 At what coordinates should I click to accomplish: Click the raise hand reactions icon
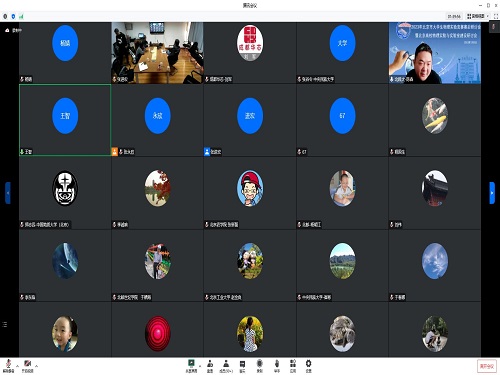click(277, 365)
